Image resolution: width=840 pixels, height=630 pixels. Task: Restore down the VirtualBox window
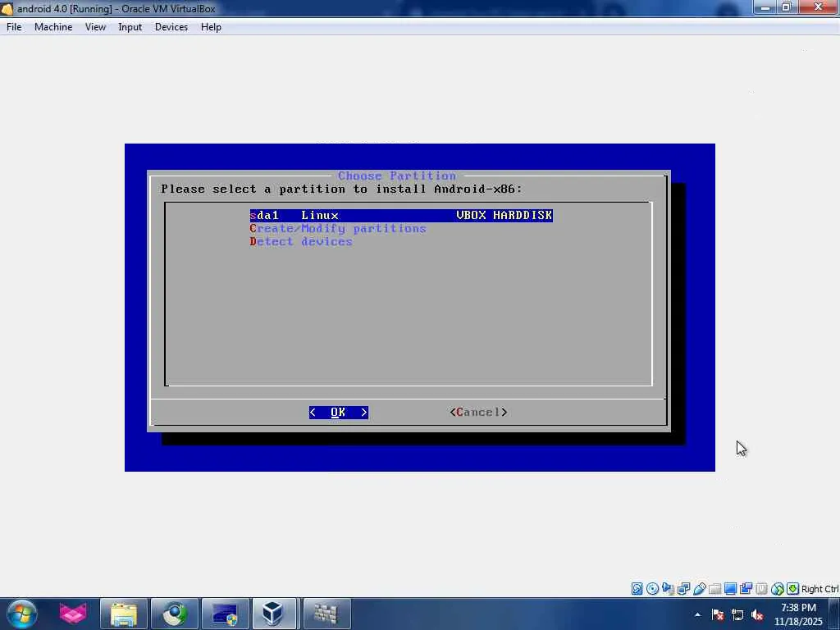(x=787, y=7)
